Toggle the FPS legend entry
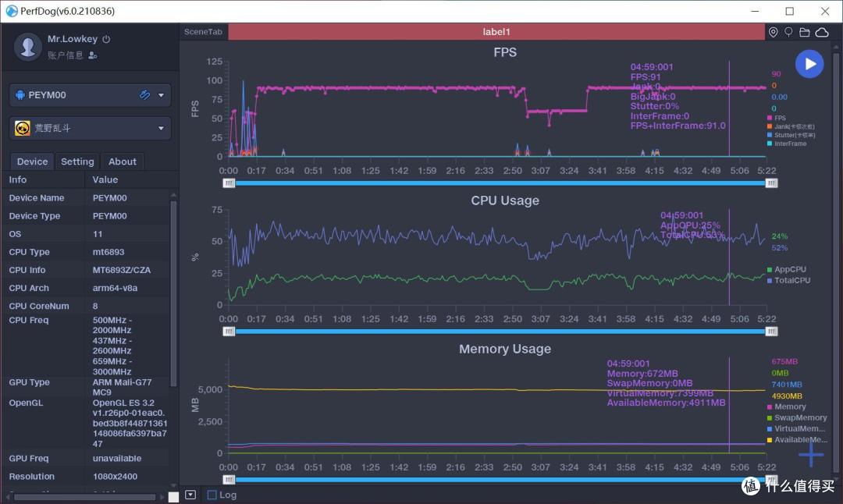The height and width of the screenshot is (504, 843). click(x=777, y=118)
